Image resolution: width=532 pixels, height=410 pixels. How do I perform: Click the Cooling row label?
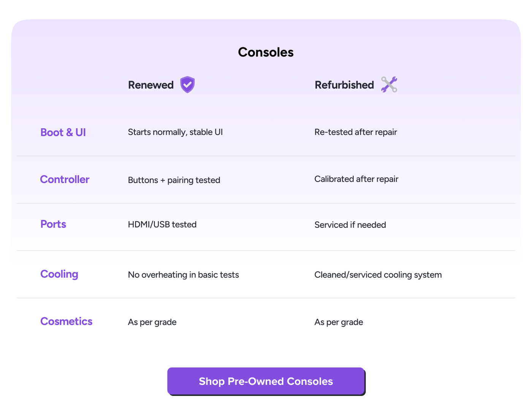point(59,274)
